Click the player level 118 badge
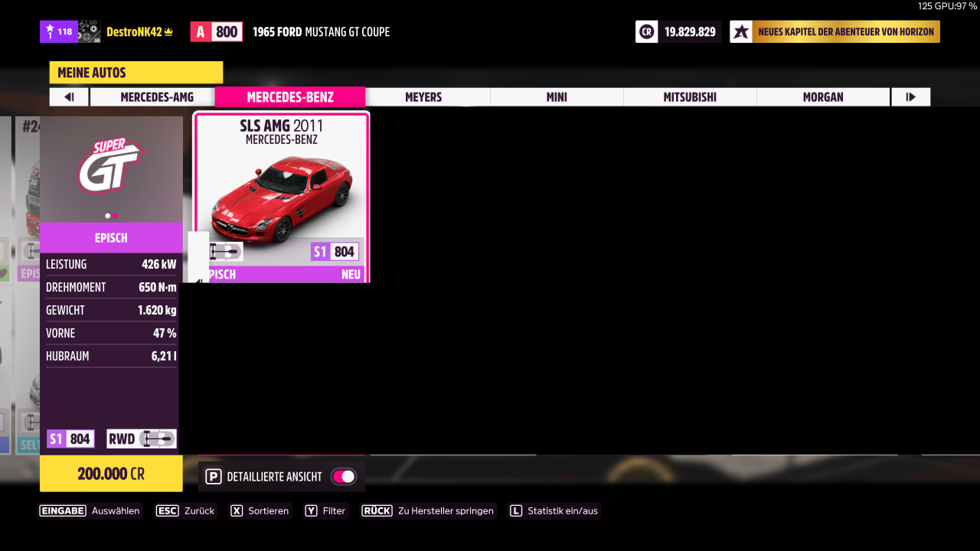Image resolution: width=980 pixels, height=551 pixels. point(58,32)
